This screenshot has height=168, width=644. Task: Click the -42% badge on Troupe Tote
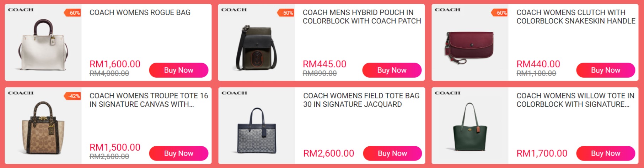(x=73, y=96)
